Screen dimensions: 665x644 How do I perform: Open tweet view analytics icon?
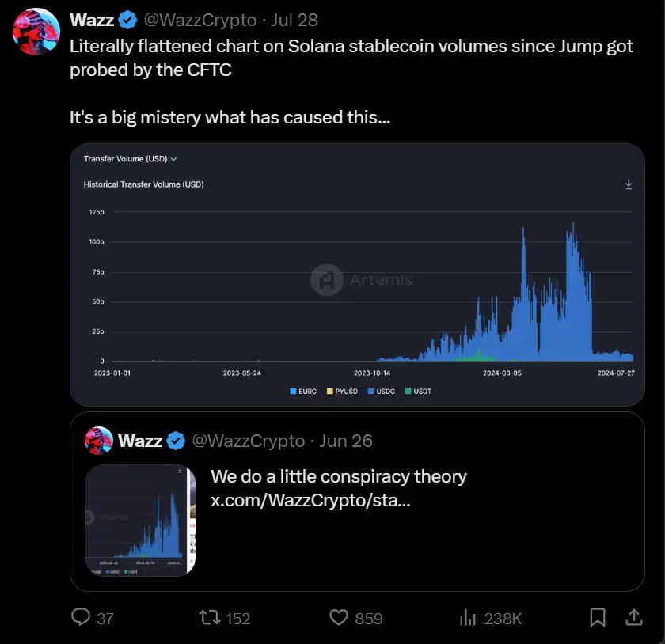click(x=468, y=617)
